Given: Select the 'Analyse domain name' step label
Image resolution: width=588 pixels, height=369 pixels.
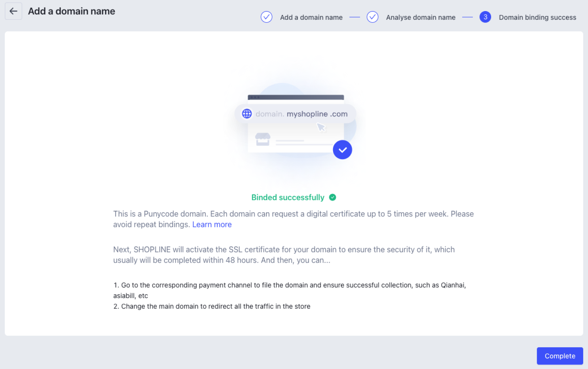Looking at the screenshot, I should (421, 17).
